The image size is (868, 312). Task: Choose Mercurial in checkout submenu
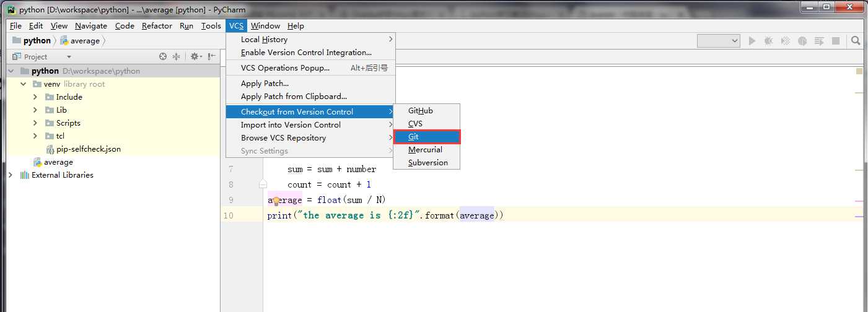point(427,150)
